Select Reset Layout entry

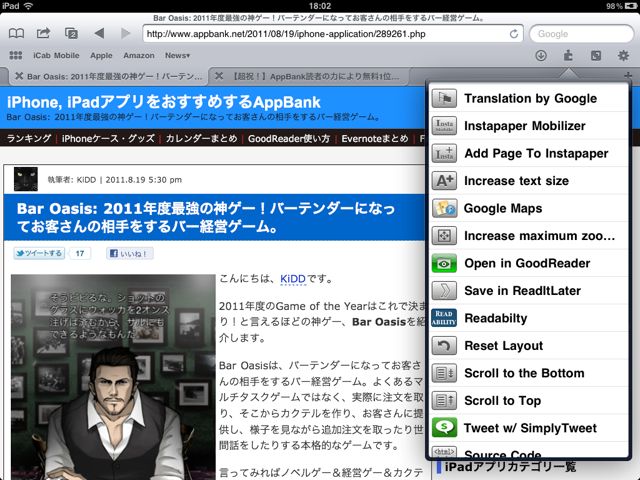(x=529, y=346)
